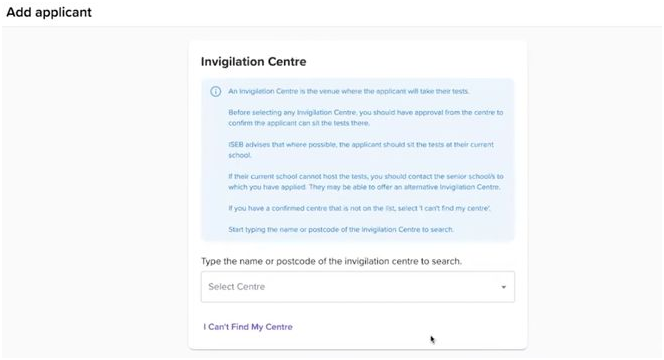Viewport: 664px width, 360px height.
Task: Click the Select Centre placeholder text
Action: [x=236, y=287]
